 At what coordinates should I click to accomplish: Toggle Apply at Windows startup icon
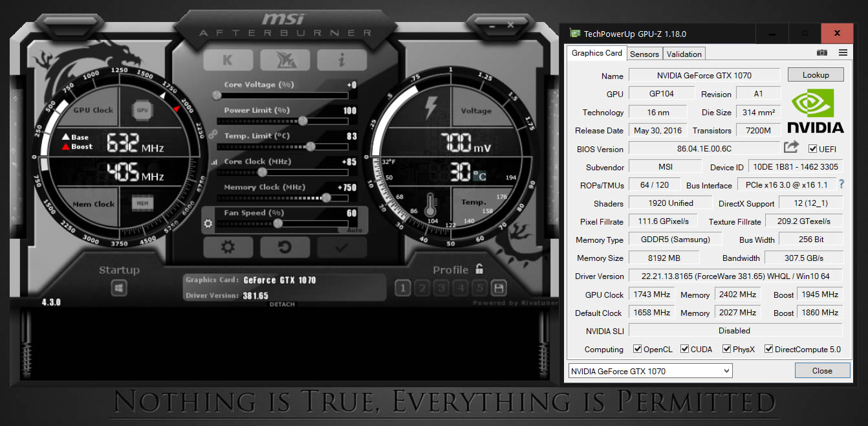click(119, 288)
